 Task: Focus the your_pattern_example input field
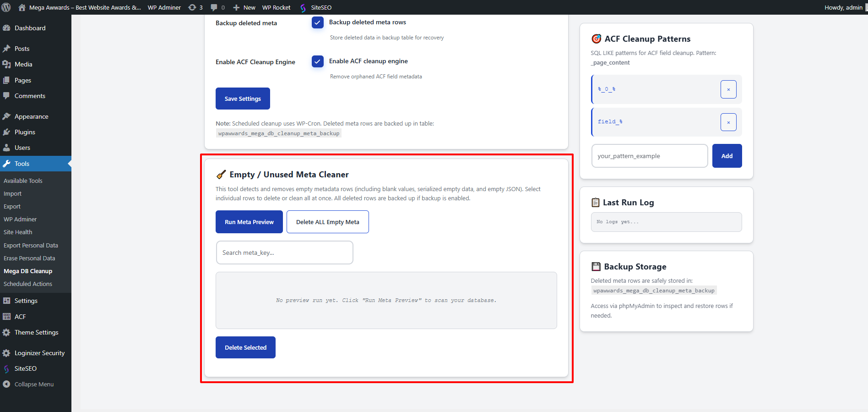coord(650,156)
